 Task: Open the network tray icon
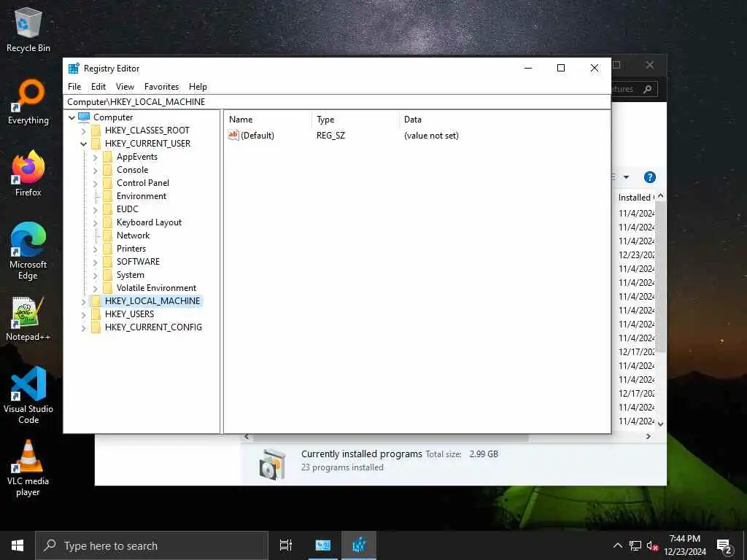point(635,545)
